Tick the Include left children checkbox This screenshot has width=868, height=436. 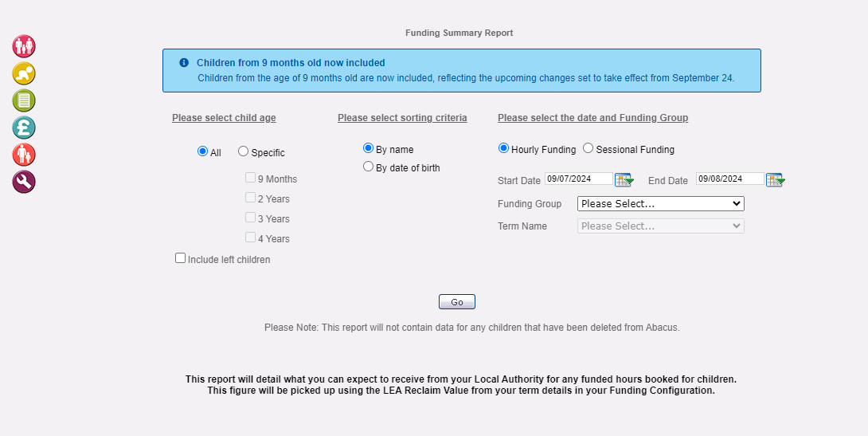coord(180,257)
